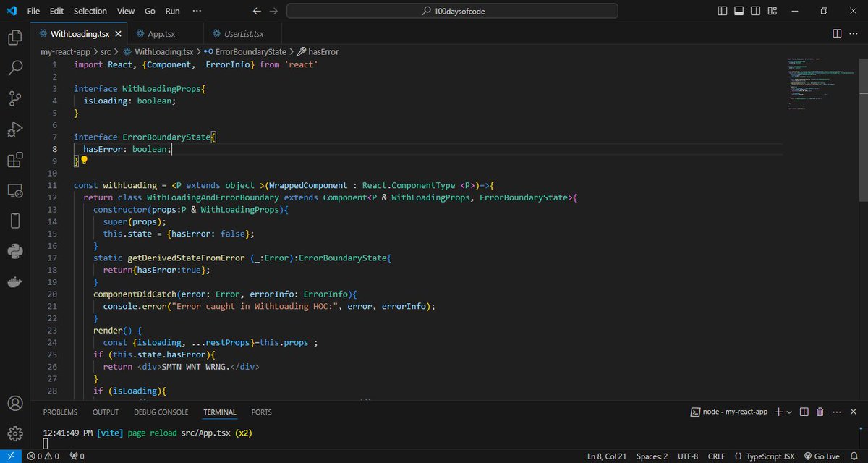Open the Go menu
Screen dimensions: 868x463
pos(150,11)
